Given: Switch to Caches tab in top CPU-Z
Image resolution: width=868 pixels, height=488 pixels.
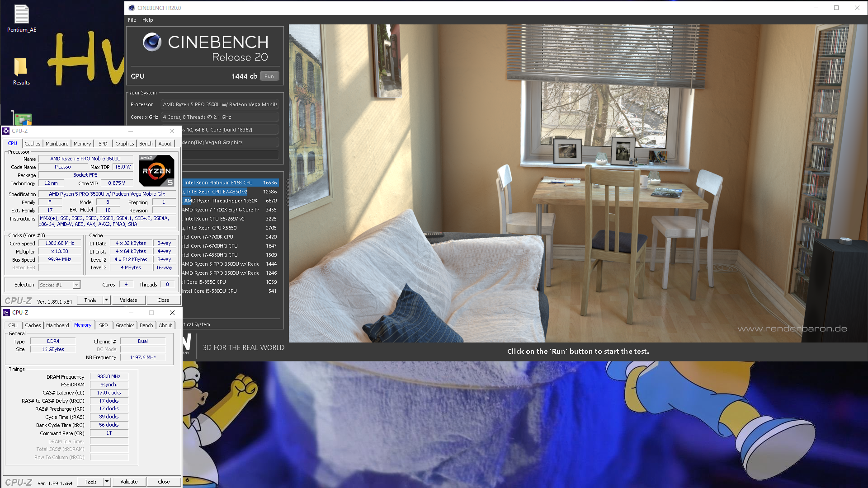Looking at the screenshot, I should tap(33, 144).
